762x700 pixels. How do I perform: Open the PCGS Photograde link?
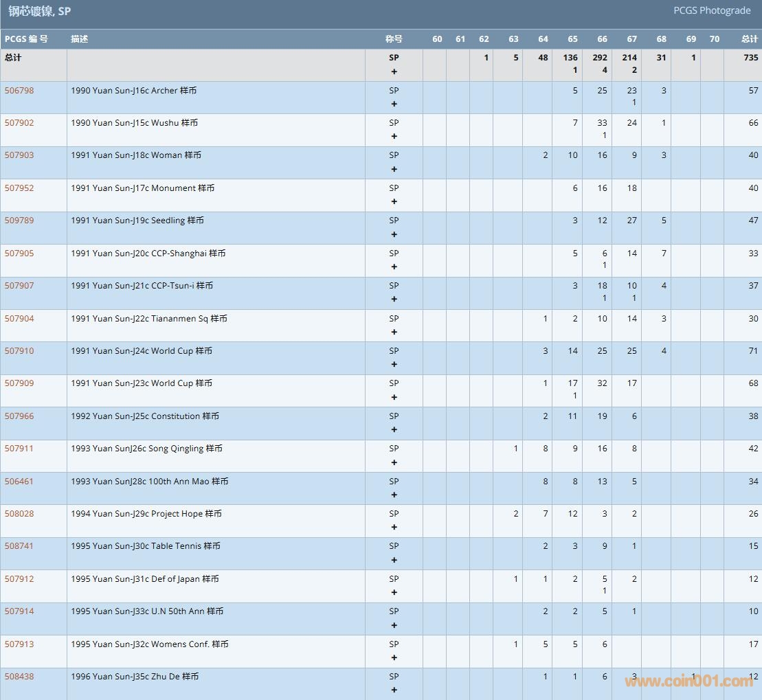(x=712, y=10)
